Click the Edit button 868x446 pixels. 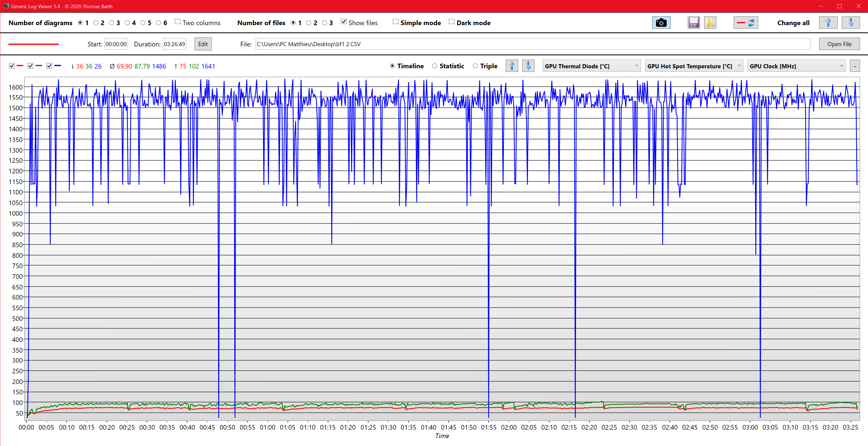pyautogui.click(x=203, y=44)
